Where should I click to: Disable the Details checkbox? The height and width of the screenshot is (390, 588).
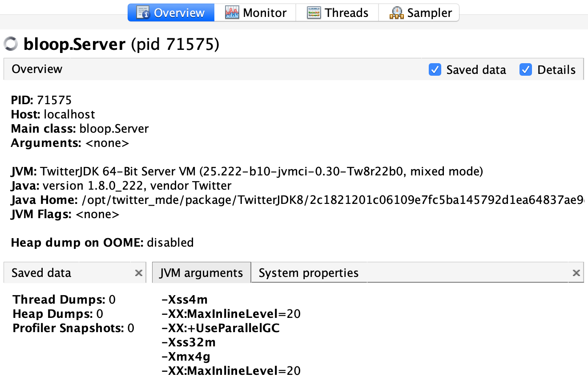point(525,70)
